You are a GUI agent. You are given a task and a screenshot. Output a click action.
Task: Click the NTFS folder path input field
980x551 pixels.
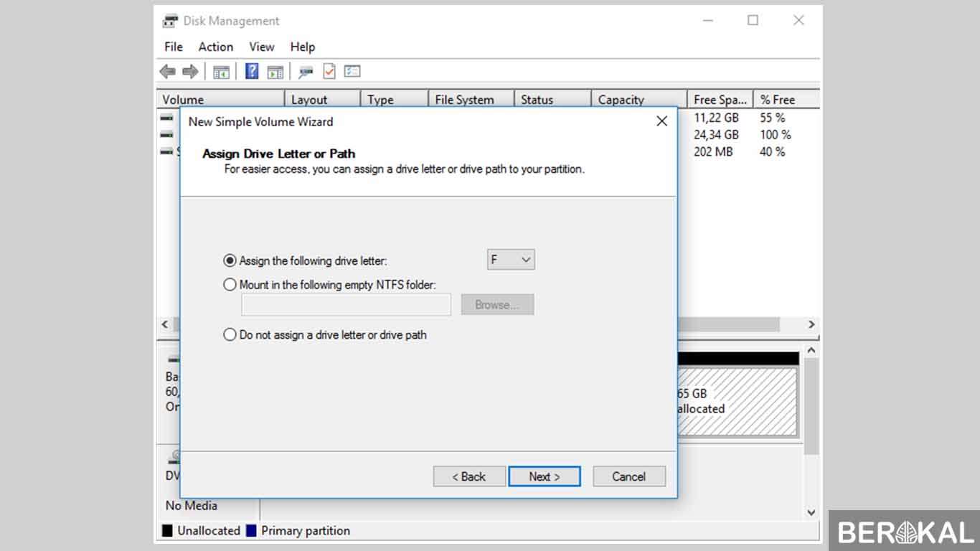coord(346,304)
